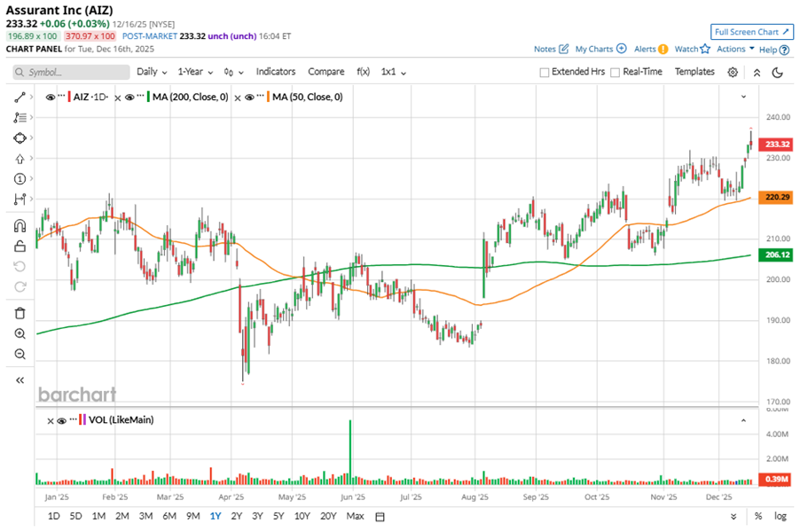Open the chart type candlestick dropdown
The image size is (800, 532).
[x=233, y=73]
